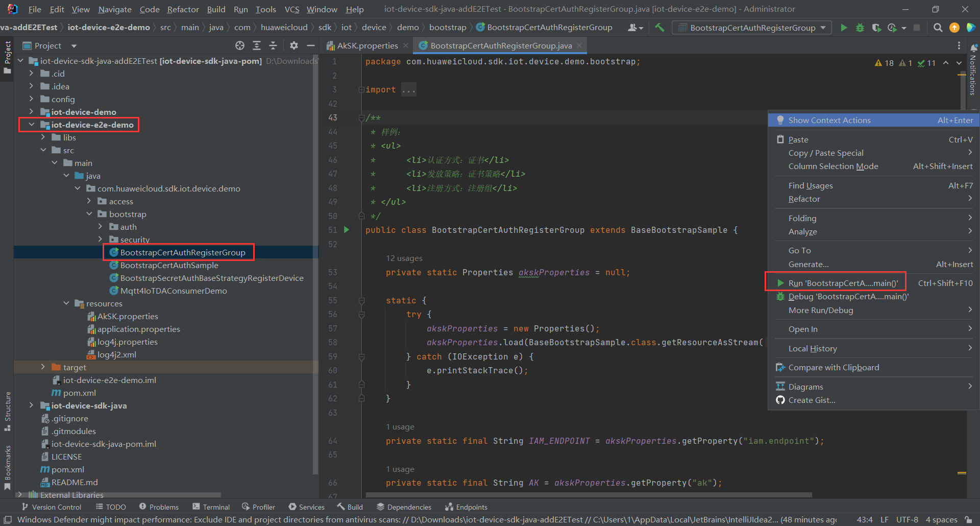Click the 43:4 caret position indicator
The image size is (980, 526).
point(865,519)
